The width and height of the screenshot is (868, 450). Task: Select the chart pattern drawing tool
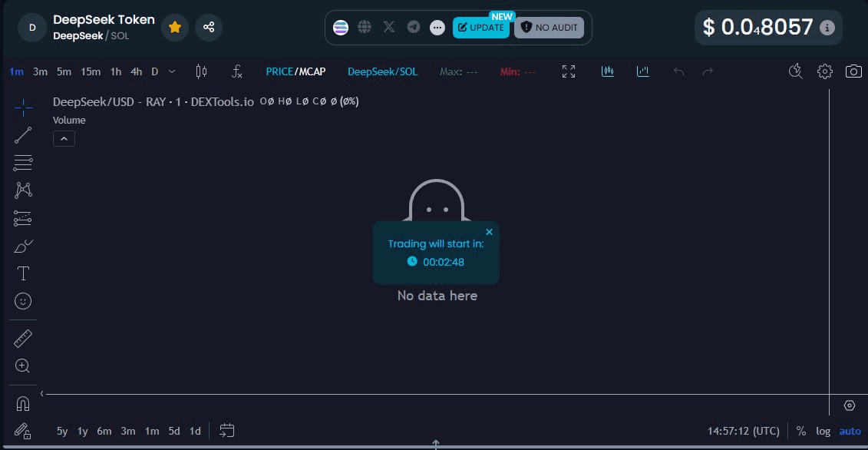point(23,190)
